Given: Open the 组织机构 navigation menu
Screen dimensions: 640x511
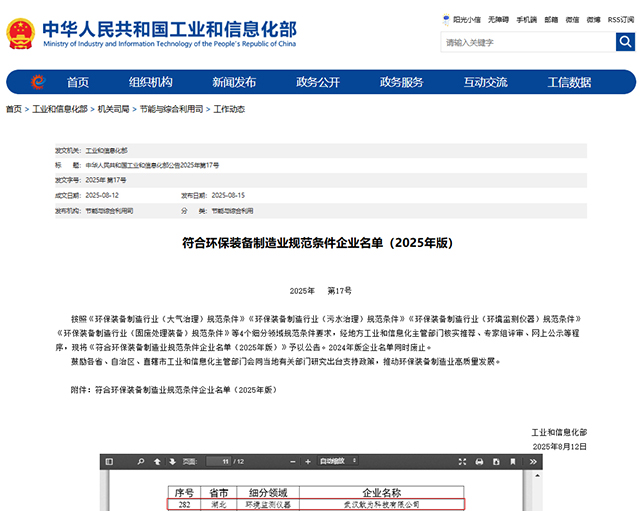Looking at the screenshot, I should (150, 82).
